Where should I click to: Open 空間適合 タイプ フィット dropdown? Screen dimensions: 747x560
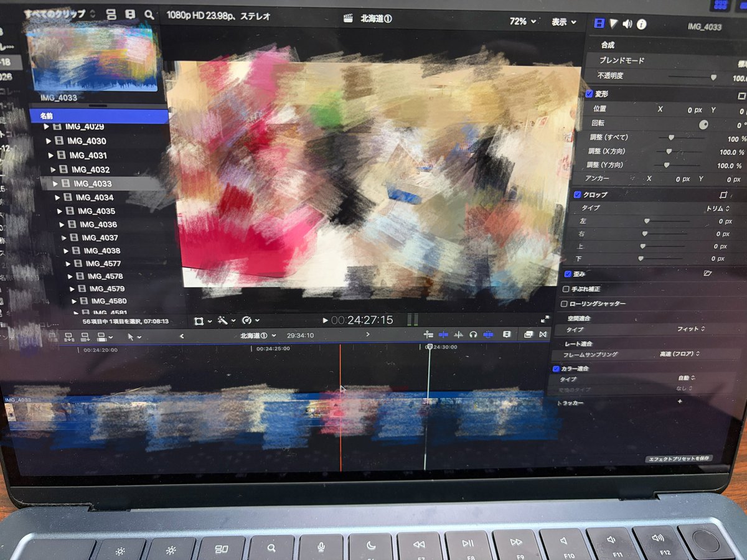691,329
